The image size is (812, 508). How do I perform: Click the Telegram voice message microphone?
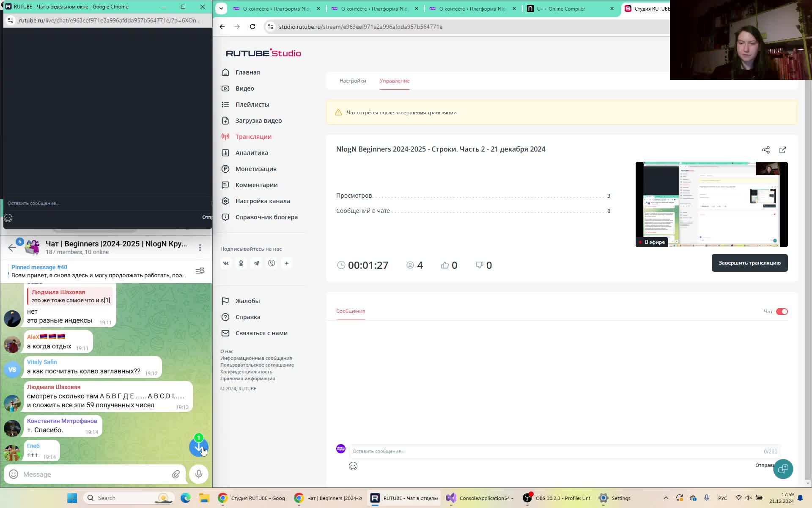point(198,474)
